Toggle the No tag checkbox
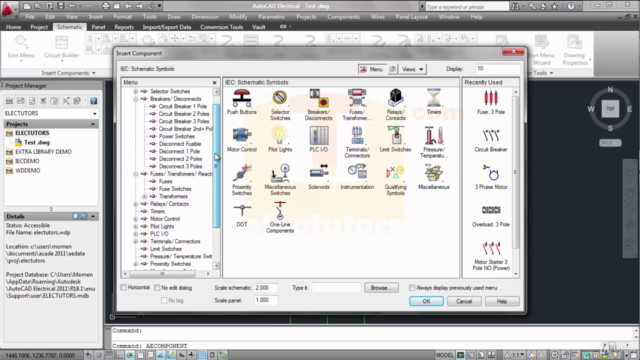This screenshot has height=360, width=640. 164,300
